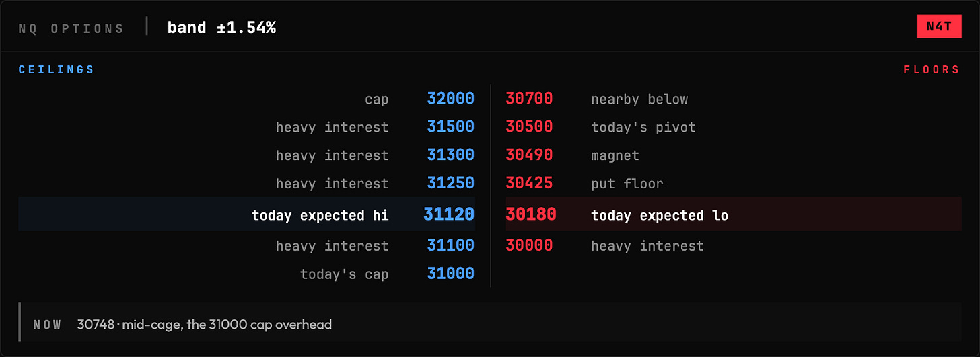Click the red N4T badge
This screenshot has height=357, width=980.
point(939,26)
